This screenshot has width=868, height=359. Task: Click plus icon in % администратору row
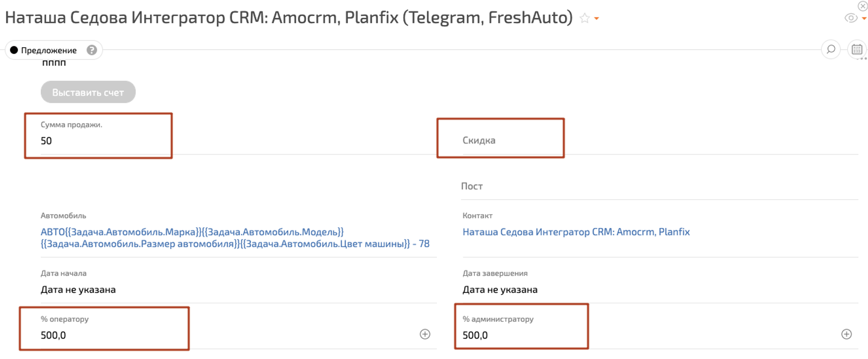point(846,334)
